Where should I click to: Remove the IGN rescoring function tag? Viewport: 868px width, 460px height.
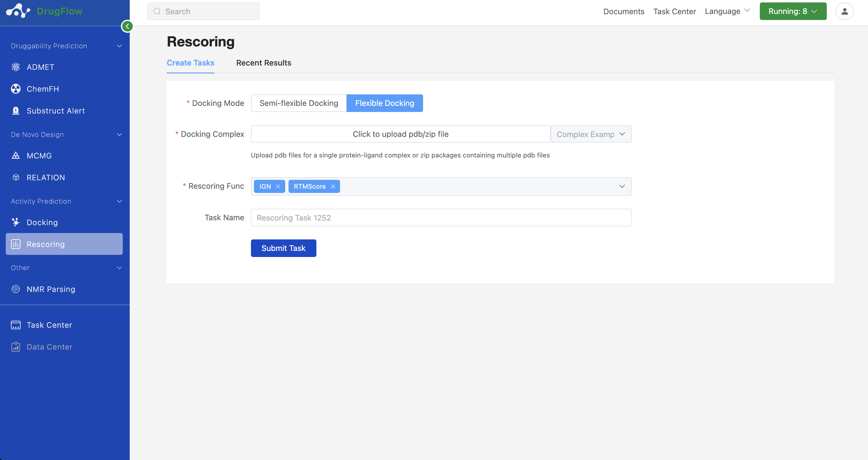[278, 186]
